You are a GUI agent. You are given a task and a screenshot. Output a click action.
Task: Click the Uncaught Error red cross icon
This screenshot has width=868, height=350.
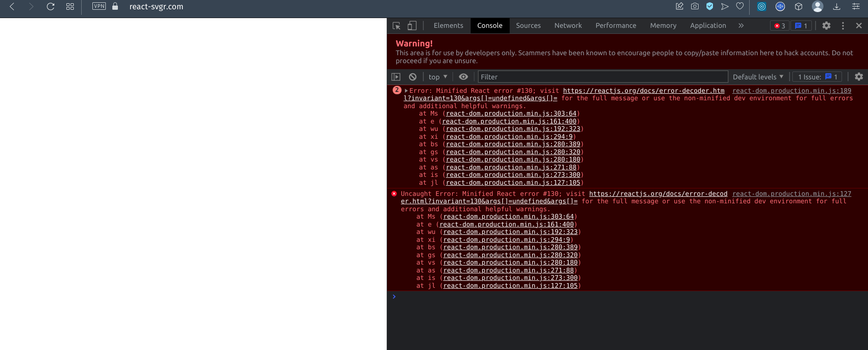point(394,194)
